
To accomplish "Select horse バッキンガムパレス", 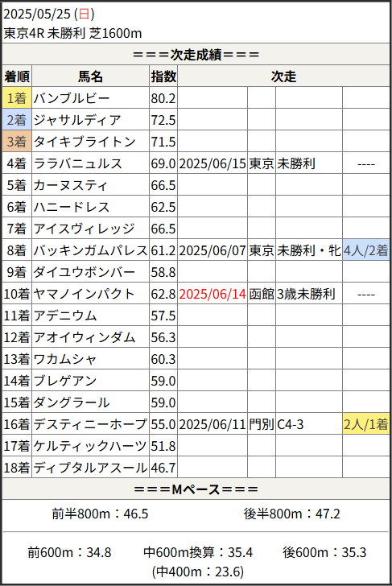I will [90, 250].
